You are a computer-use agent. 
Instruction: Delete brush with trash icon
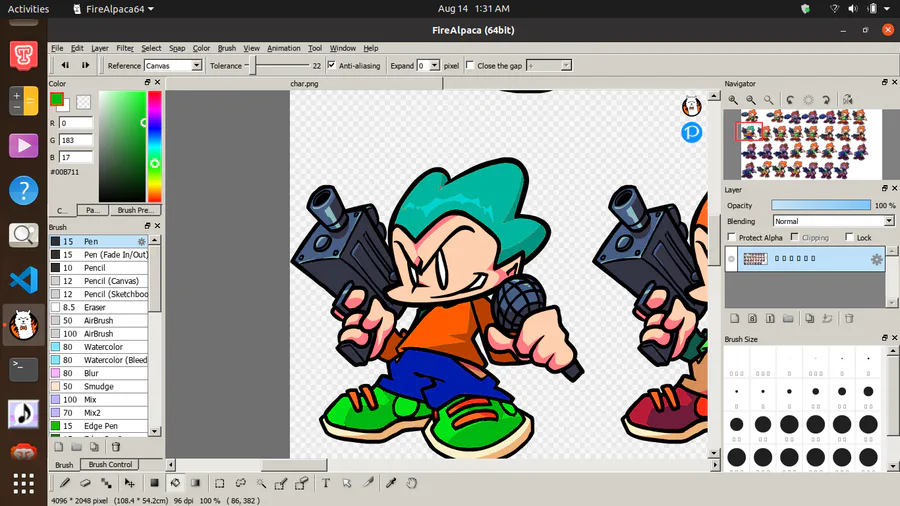115,447
